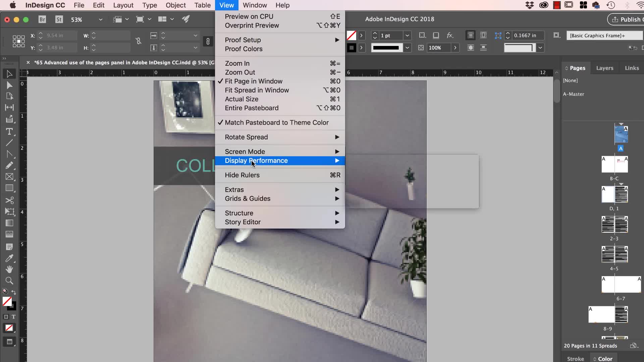Apply None color at toolbox bottom
The height and width of the screenshot is (362, 644).
click(9, 328)
